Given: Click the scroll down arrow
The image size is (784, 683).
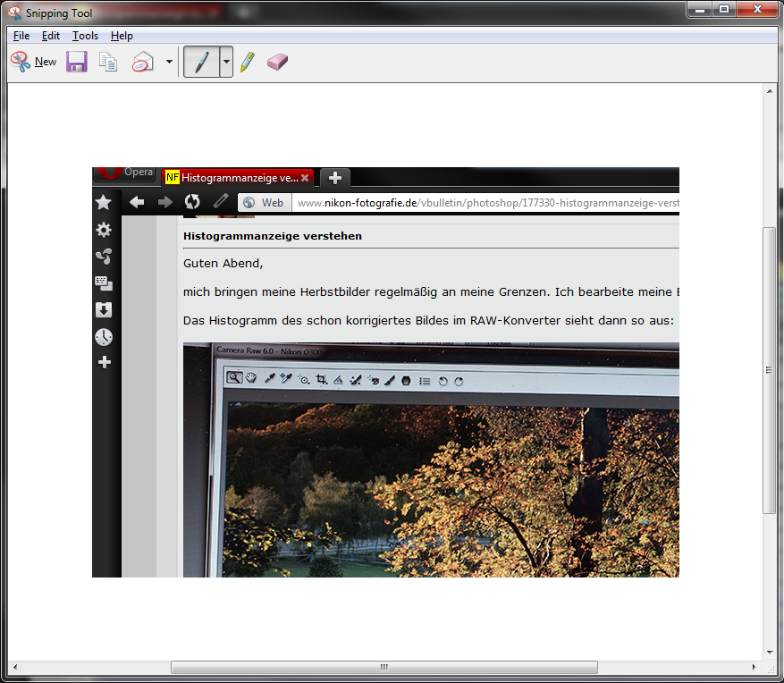Looking at the screenshot, I should coord(770,652).
